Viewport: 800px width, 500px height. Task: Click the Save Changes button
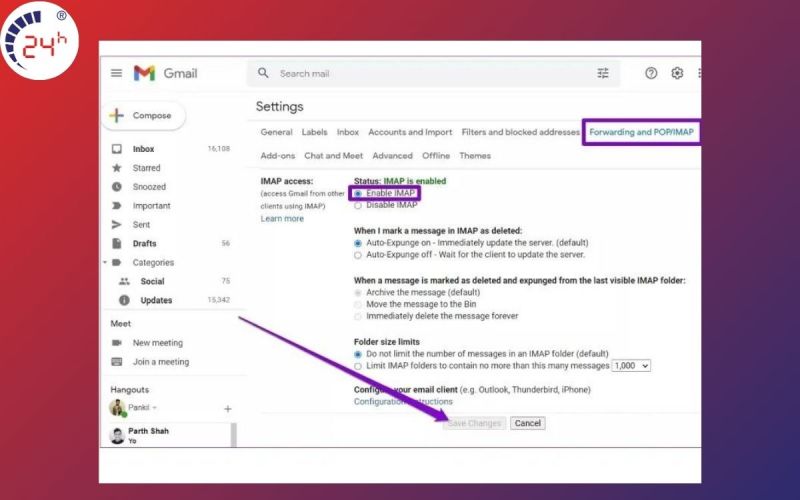pyautogui.click(x=474, y=423)
